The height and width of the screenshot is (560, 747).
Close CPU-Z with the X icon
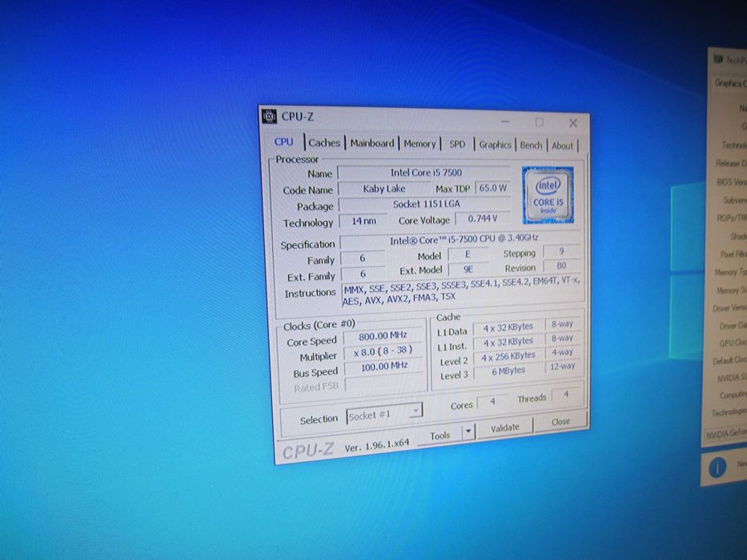pyautogui.click(x=573, y=123)
